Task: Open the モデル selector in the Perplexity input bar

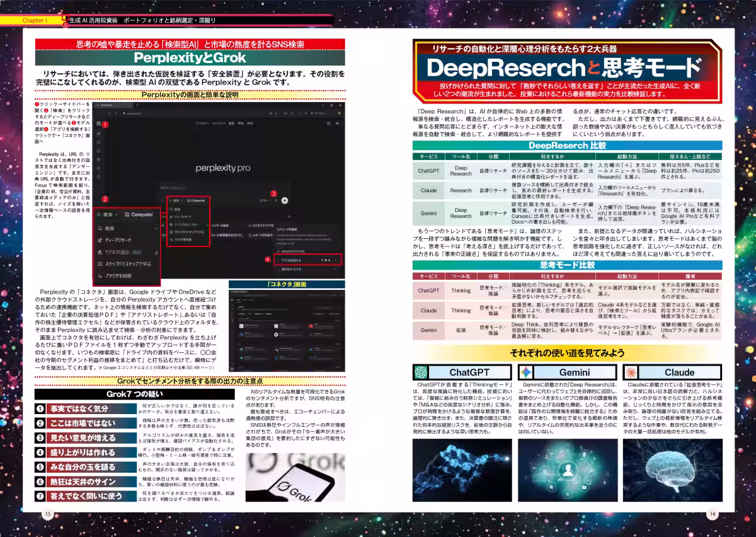Action: (x=265, y=200)
